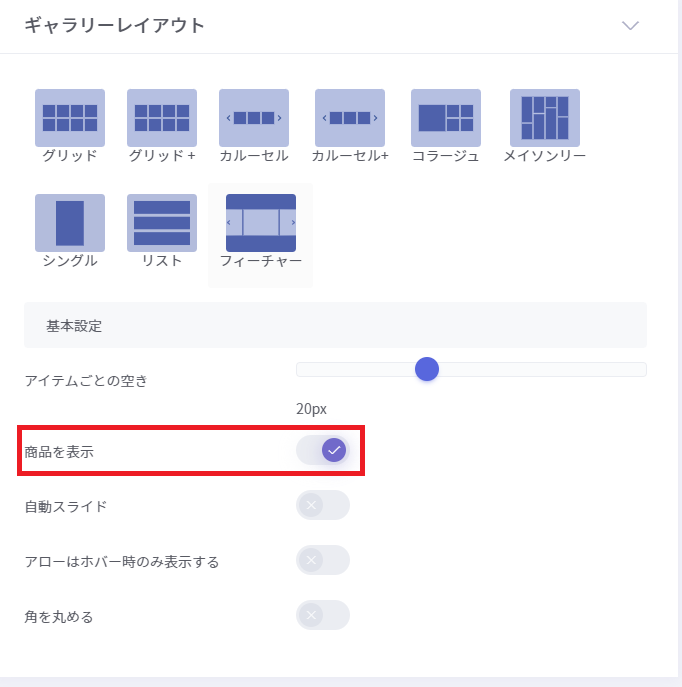682x687 pixels.
Task: Collapse the ギャラリーレイアウト panel chevron
Action: (x=630, y=26)
